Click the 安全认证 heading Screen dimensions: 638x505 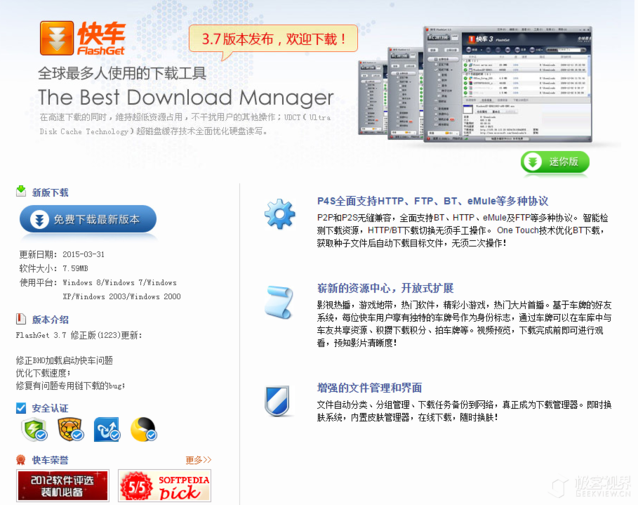tap(50, 408)
